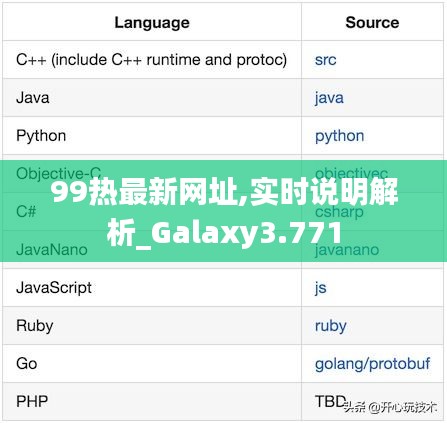447x423 pixels.
Task: Open the java source link
Action: click(329, 98)
